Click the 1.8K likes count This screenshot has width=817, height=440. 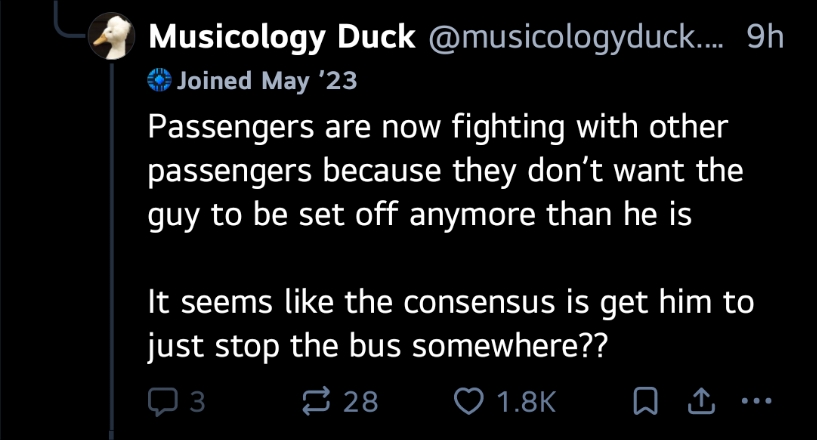pos(525,401)
